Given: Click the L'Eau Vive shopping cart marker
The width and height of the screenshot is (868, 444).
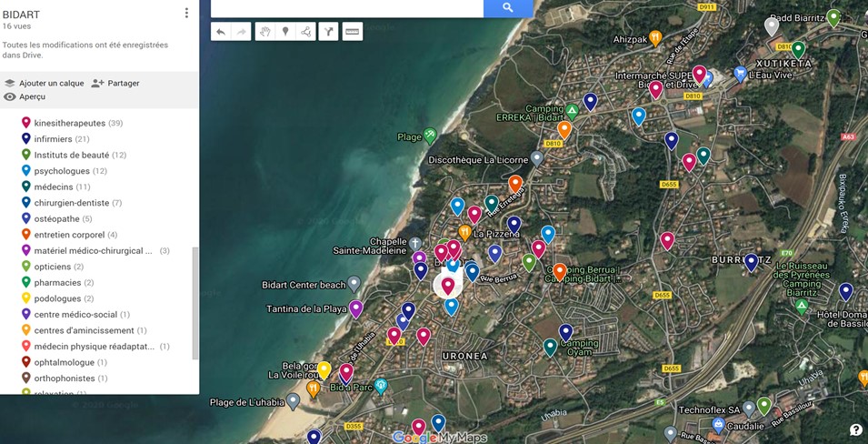Looking at the screenshot, I should (740, 73).
